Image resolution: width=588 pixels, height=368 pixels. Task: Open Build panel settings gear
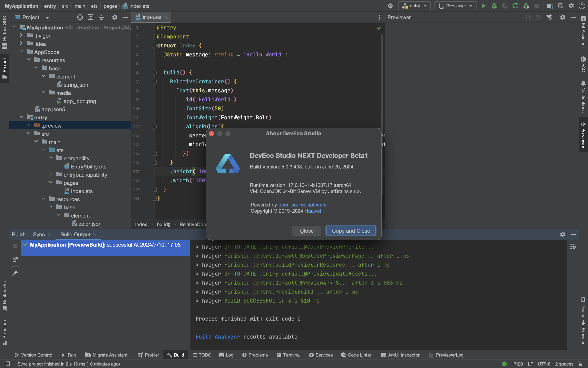pyautogui.click(x=562, y=234)
